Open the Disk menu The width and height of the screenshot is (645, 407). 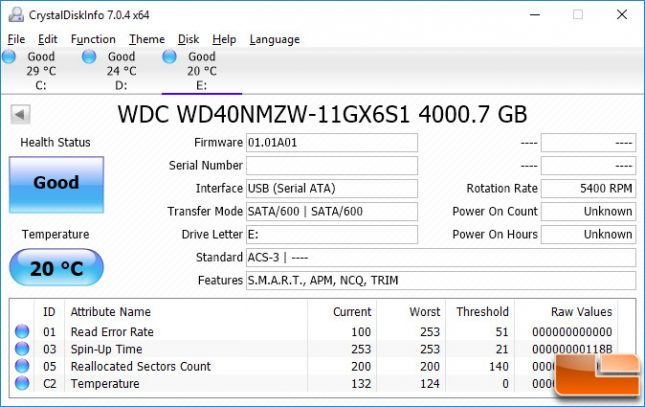188,39
